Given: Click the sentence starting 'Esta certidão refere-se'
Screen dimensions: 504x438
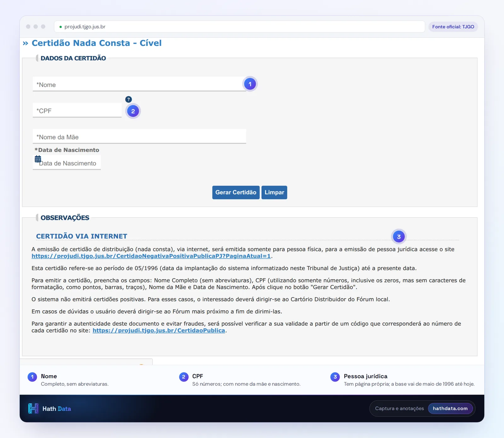Looking at the screenshot, I should [x=224, y=268].
